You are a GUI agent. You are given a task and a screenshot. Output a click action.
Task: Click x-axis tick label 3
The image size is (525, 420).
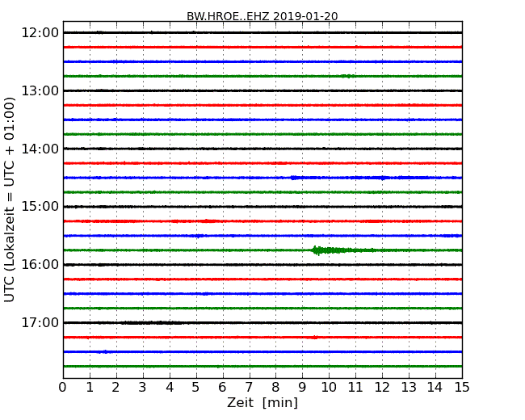[x=143, y=388]
